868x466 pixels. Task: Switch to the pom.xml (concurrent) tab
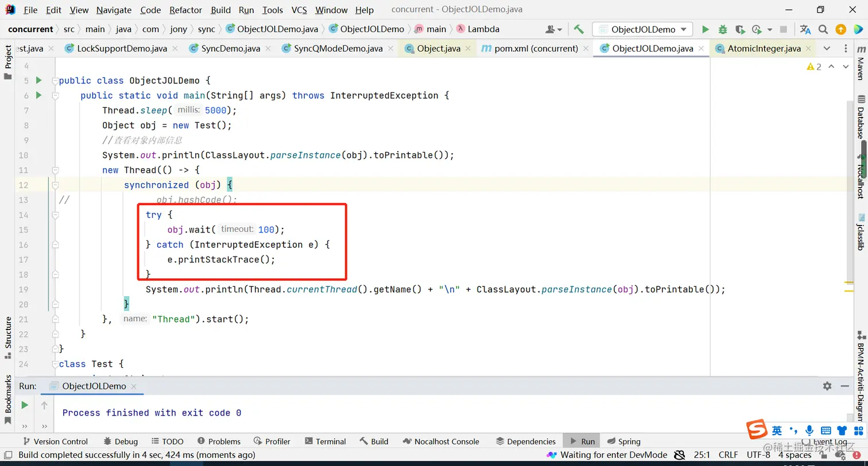pos(536,49)
